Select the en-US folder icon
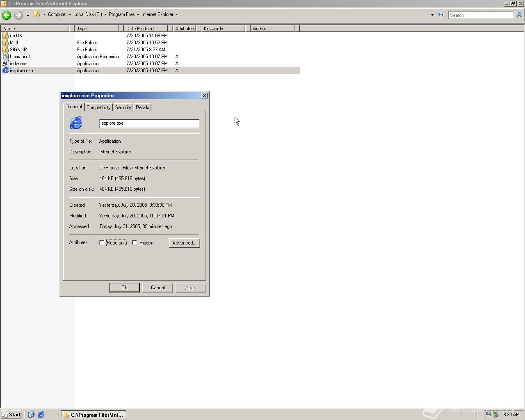 pyautogui.click(x=5, y=36)
